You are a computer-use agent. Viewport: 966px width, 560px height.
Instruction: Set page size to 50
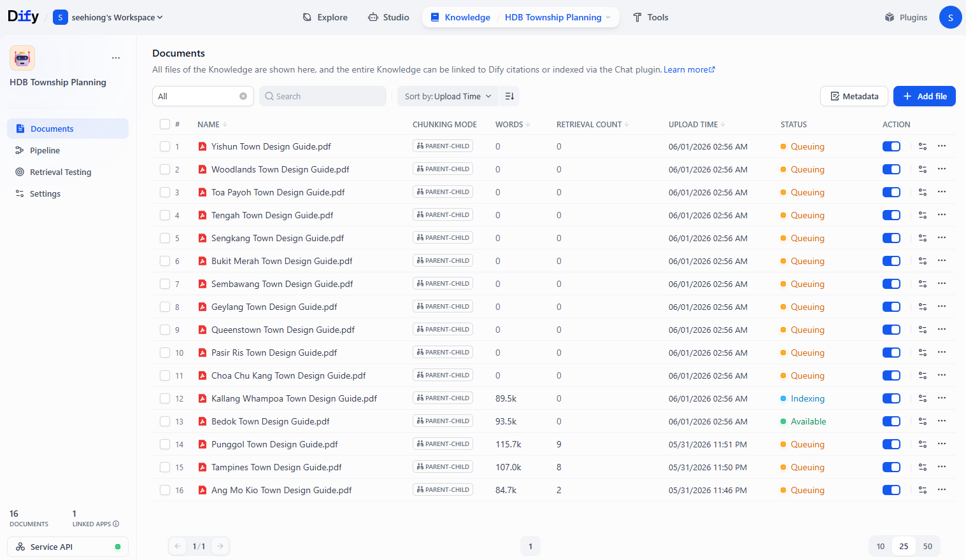click(x=928, y=546)
